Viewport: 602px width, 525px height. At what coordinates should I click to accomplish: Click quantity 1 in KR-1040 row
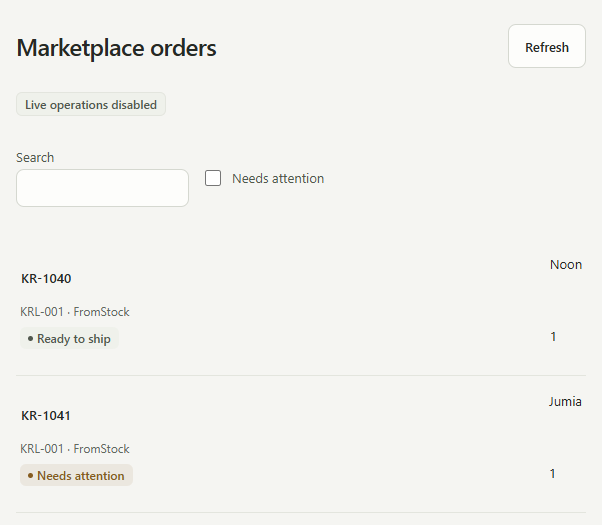[553, 336]
